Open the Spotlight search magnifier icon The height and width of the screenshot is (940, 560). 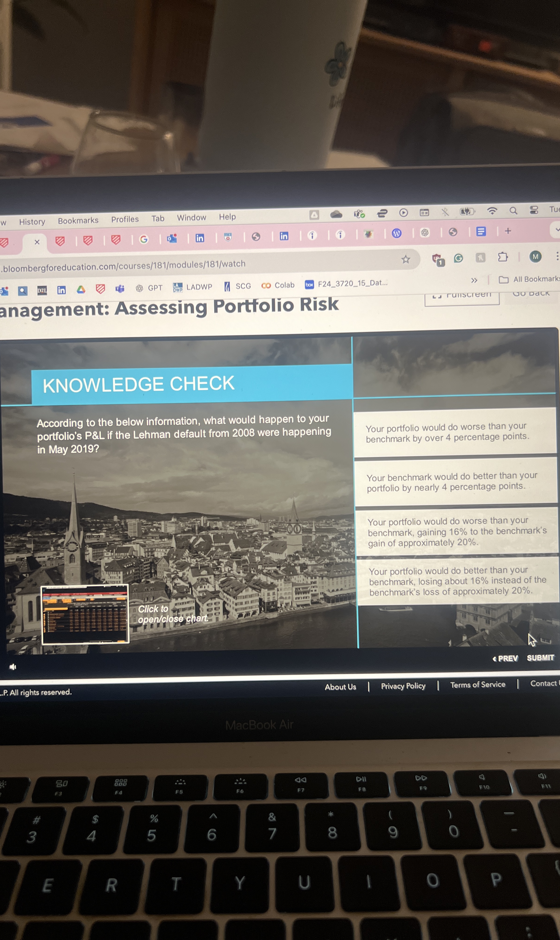click(513, 211)
